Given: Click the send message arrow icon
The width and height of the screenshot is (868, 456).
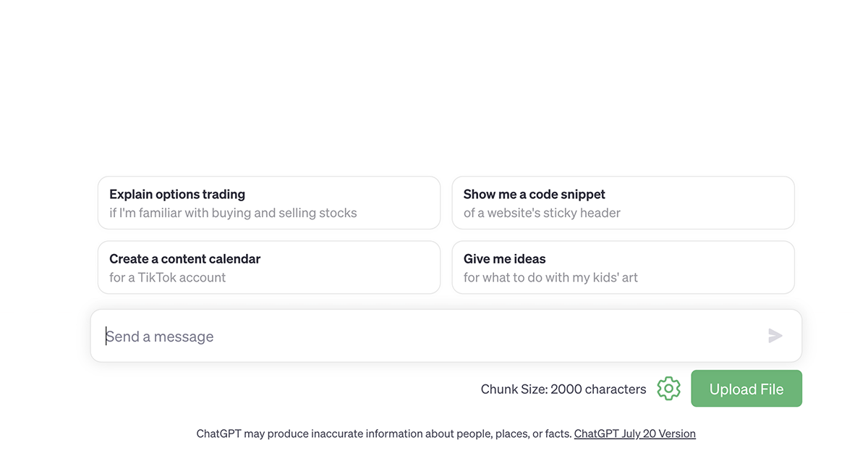Looking at the screenshot, I should point(775,336).
